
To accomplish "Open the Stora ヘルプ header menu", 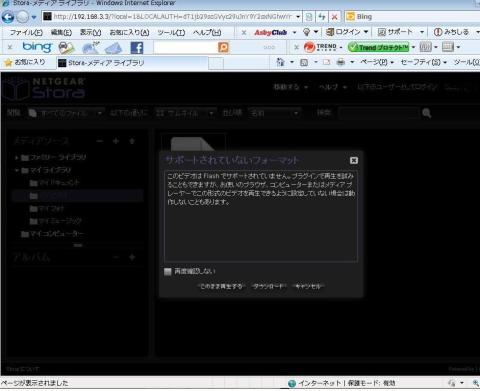I will pos(333,87).
